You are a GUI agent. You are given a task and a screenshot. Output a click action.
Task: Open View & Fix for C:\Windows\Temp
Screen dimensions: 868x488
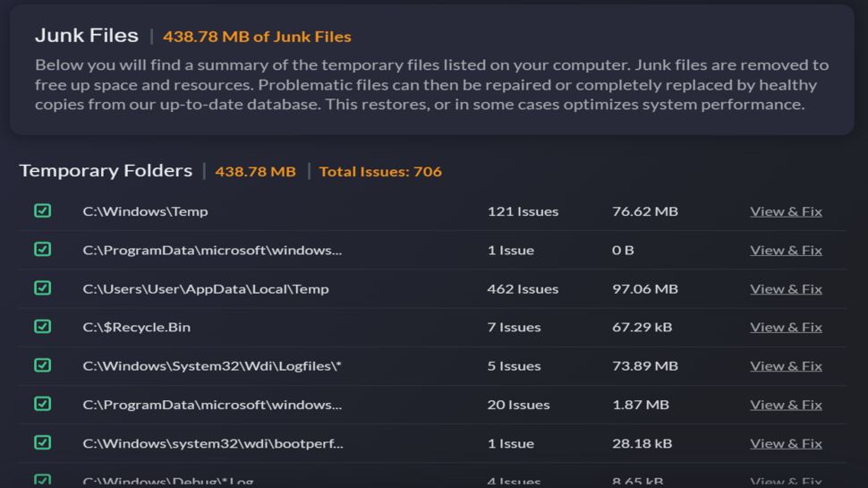tap(786, 211)
